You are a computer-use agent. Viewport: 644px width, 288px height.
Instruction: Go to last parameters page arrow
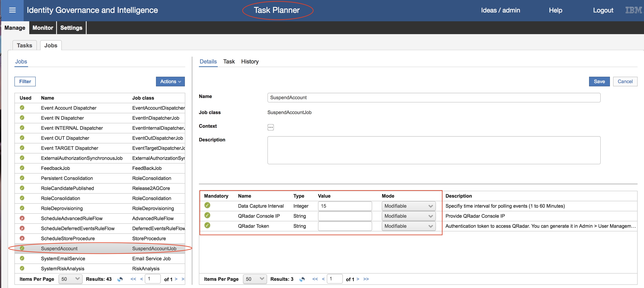366,279
